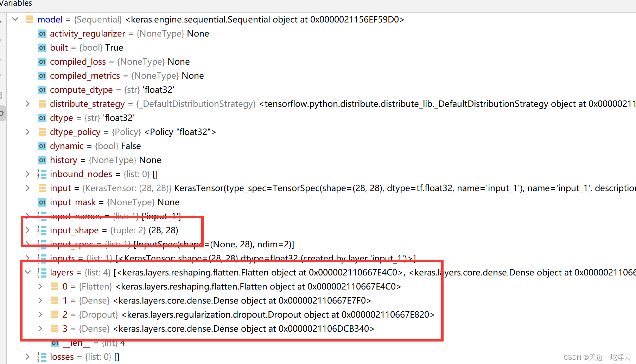This screenshot has width=636, height=364.
Task: Expand the Dense layer 3 node
Action: [40, 329]
